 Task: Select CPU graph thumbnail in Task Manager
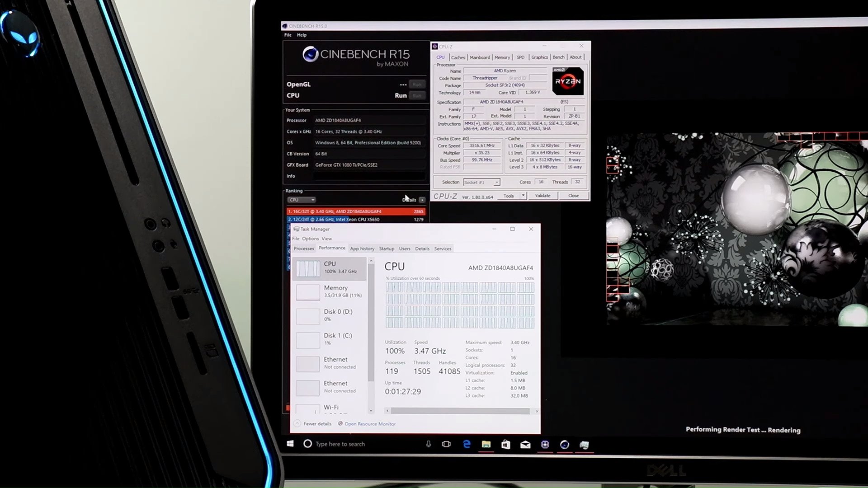pyautogui.click(x=308, y=268)
